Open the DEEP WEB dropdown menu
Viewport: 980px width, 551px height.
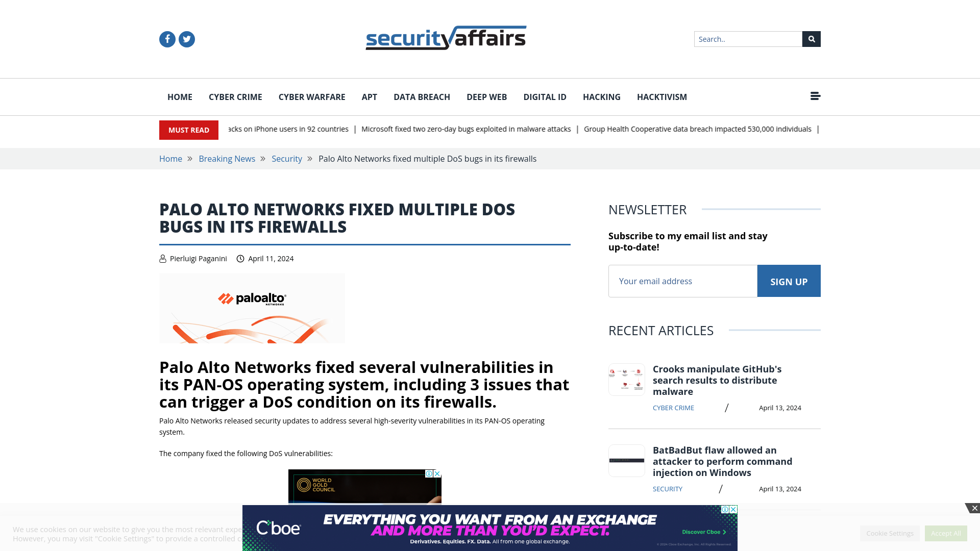[486, 97]
